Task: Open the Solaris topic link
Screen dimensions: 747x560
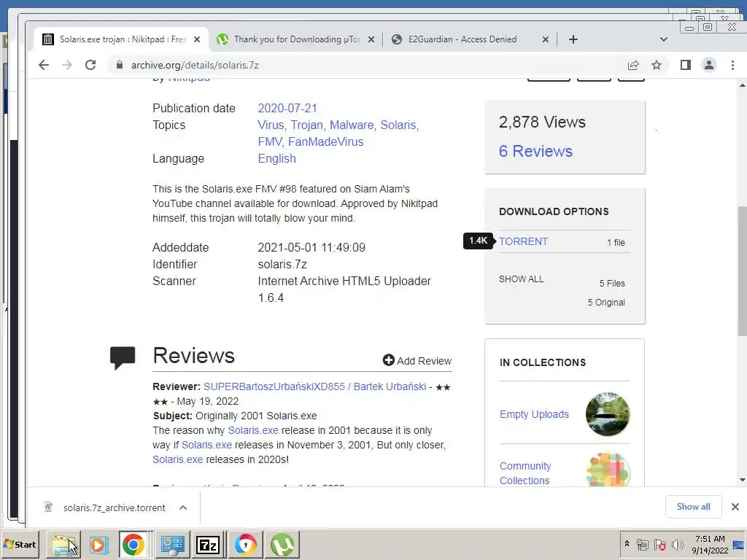Action: [x=399, y=125]
